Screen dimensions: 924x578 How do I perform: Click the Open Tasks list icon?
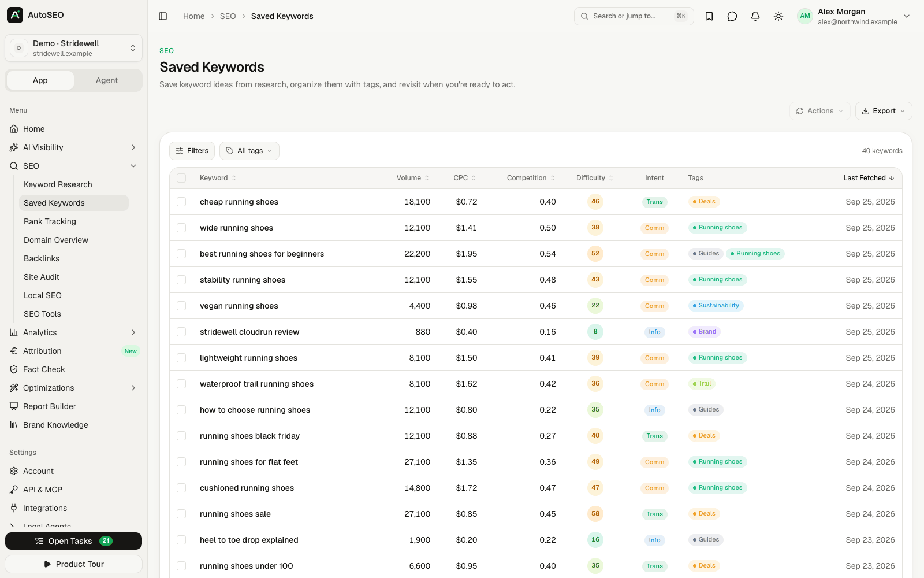coord(39,541)
